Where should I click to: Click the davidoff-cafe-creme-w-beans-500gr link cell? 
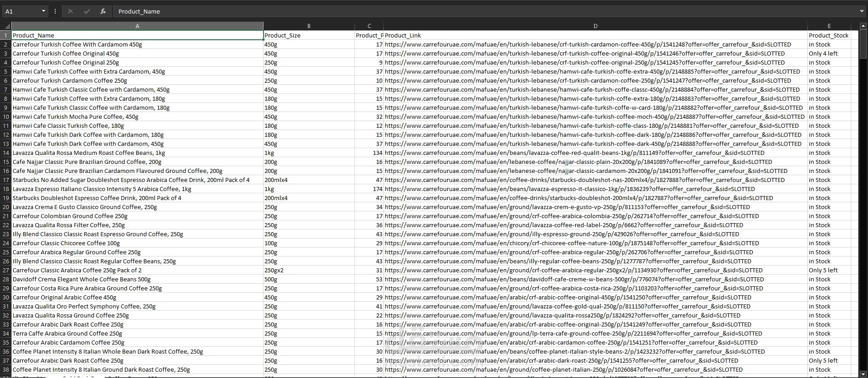(595, 279)
